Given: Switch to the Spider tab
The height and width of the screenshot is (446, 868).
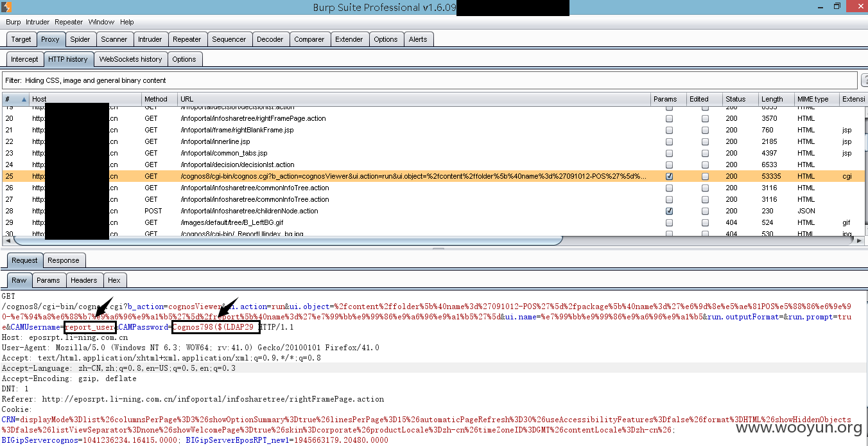Looking at the screenshot, I should [80, 39].
